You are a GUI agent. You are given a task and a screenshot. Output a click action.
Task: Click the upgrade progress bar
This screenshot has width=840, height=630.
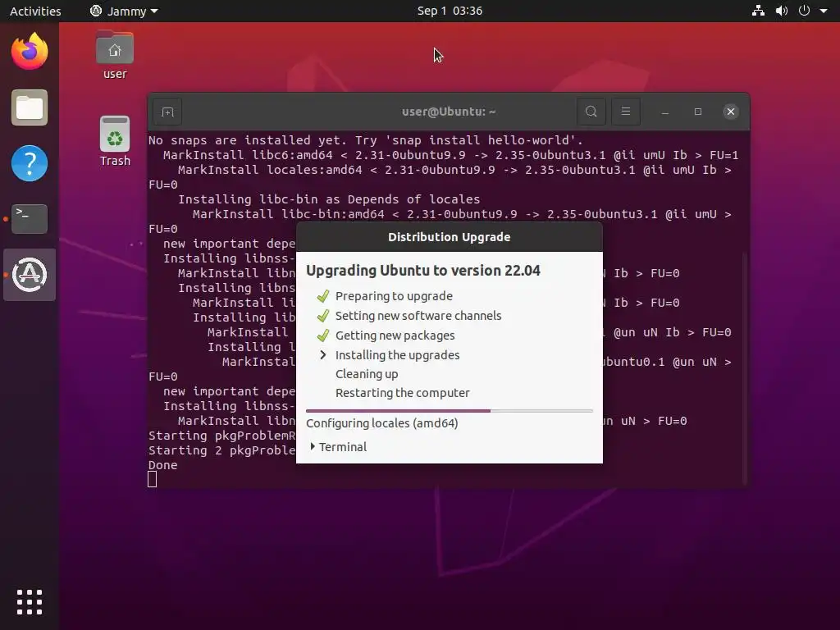[449, 411]
